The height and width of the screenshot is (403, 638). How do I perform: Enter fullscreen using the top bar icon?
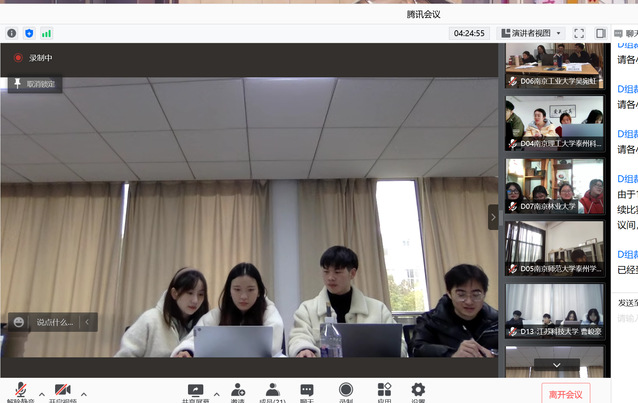click(579, 33)
